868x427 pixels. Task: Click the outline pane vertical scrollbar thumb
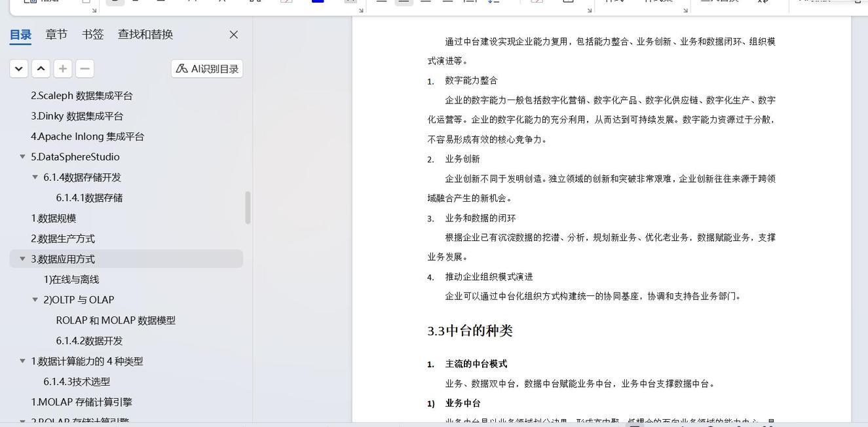(248, 208)
